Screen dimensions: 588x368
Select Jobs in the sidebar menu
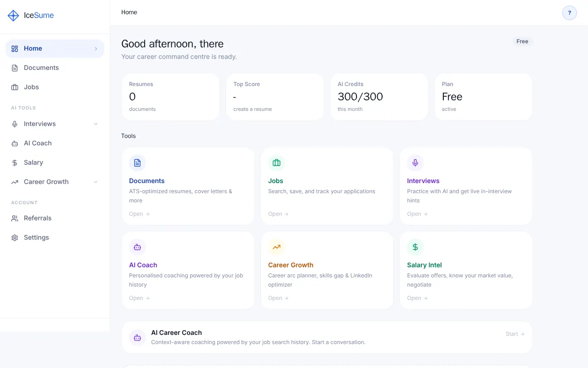coord(55,87)
